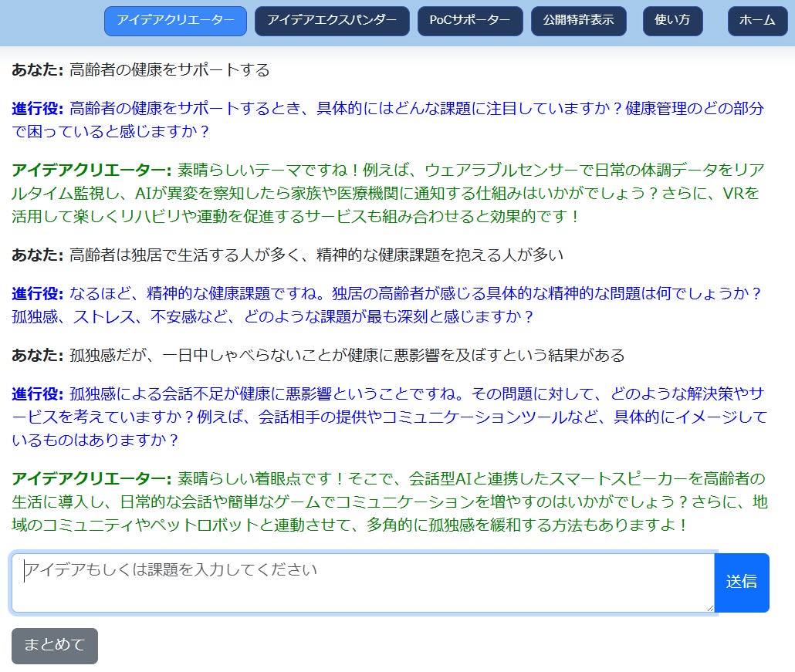Click the textarea resize handle
The width and height of the screenshot is (795, 672).
tap(710, 610)
